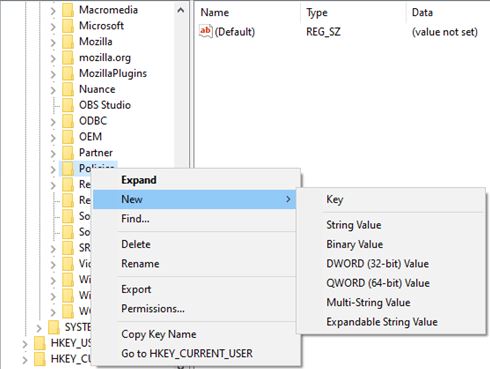Image resolution: width=490 pixels, height=369 pixels.
Task: Click the Type column header
Action: point(353,13)
